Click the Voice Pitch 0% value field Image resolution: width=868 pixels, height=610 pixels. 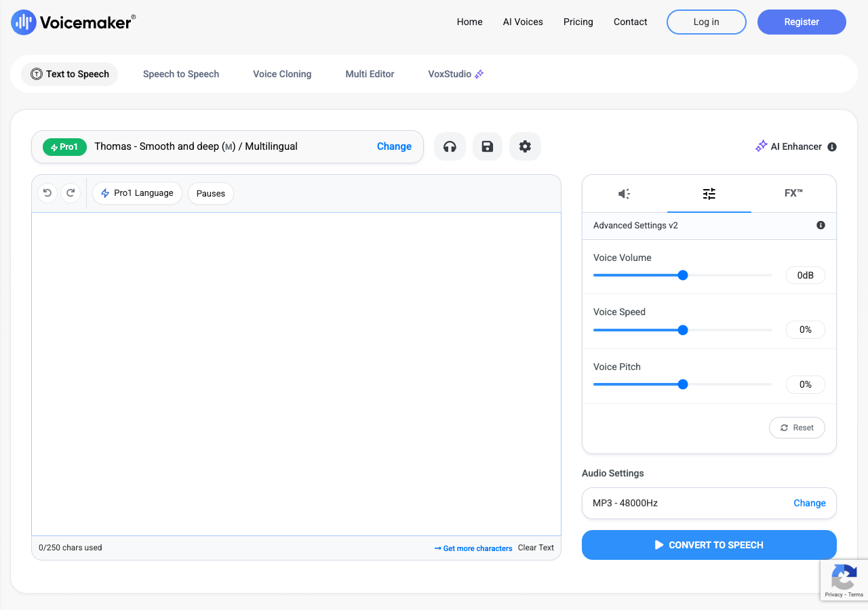coord(806,384)
